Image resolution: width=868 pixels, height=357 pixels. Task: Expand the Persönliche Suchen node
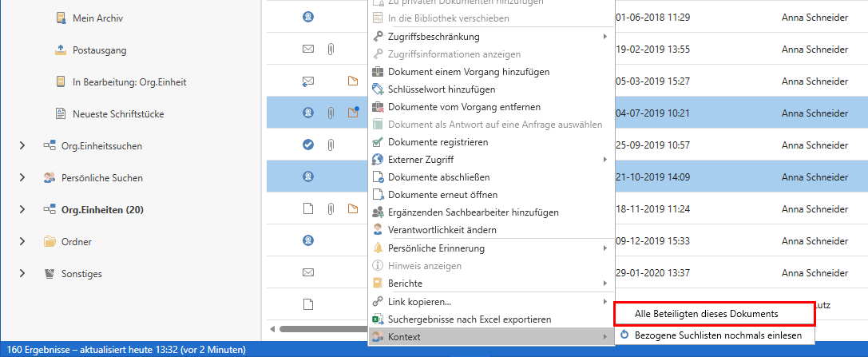coord(22,178)
